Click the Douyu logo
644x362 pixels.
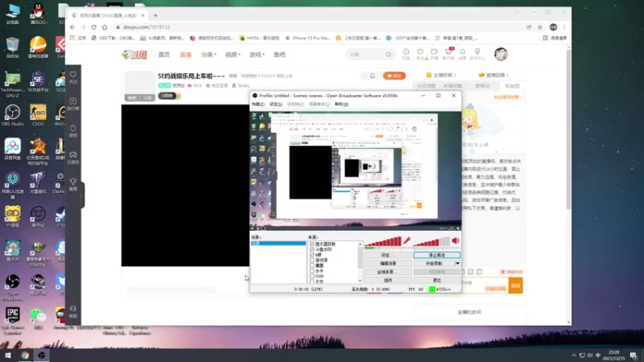click(x=134, y=55)
